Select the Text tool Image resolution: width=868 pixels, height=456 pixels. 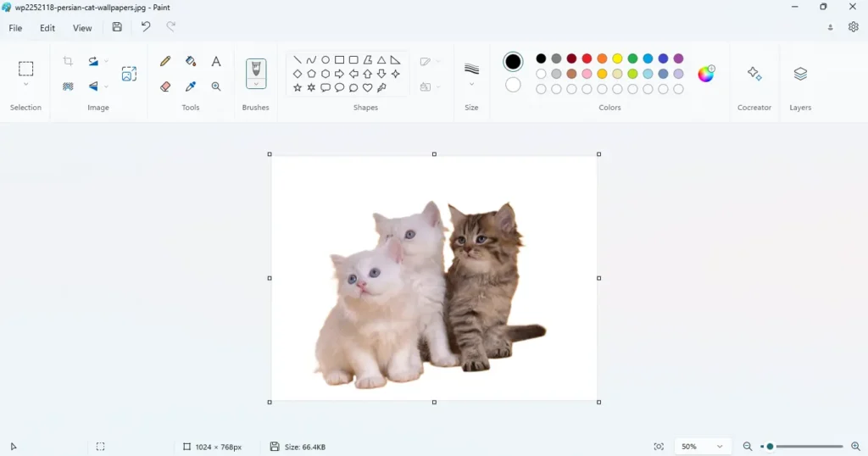216,61
